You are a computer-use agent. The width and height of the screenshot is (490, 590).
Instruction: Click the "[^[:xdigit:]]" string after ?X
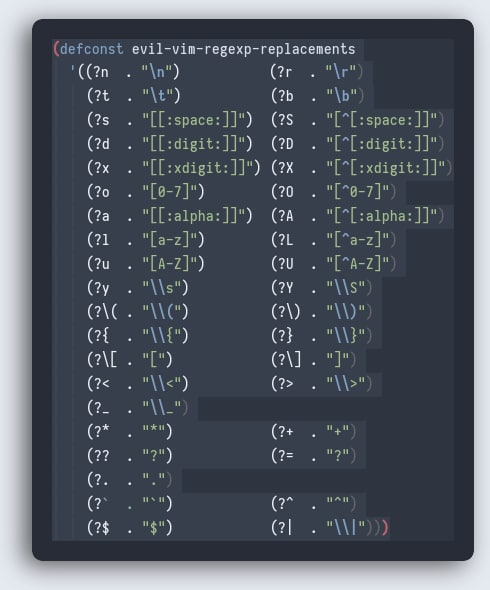pyautogui.click(x=385, y=168)
